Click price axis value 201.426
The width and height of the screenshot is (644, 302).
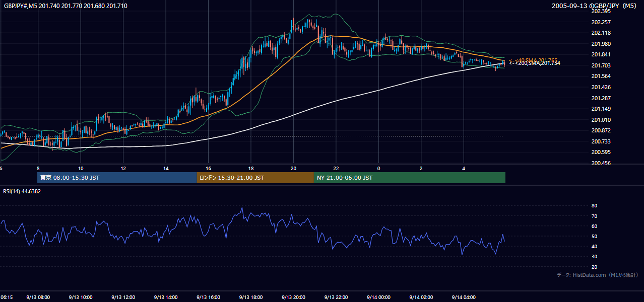(x=601, y=87)
